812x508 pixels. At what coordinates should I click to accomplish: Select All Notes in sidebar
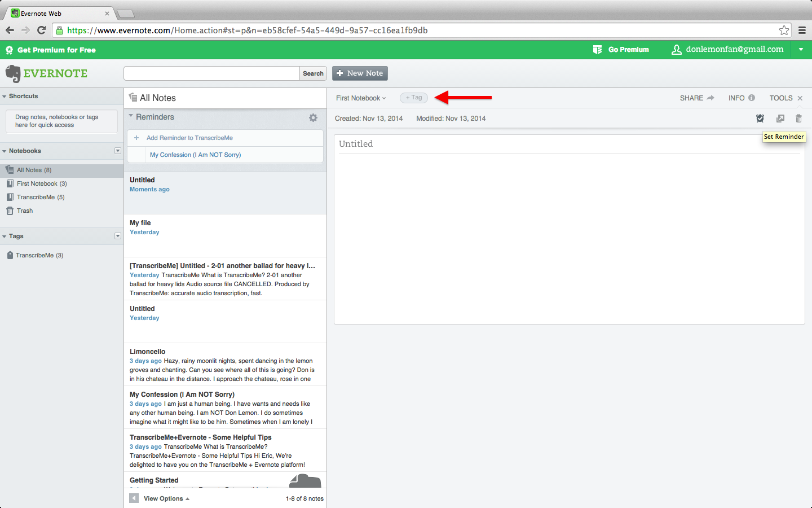coord(61,170)
